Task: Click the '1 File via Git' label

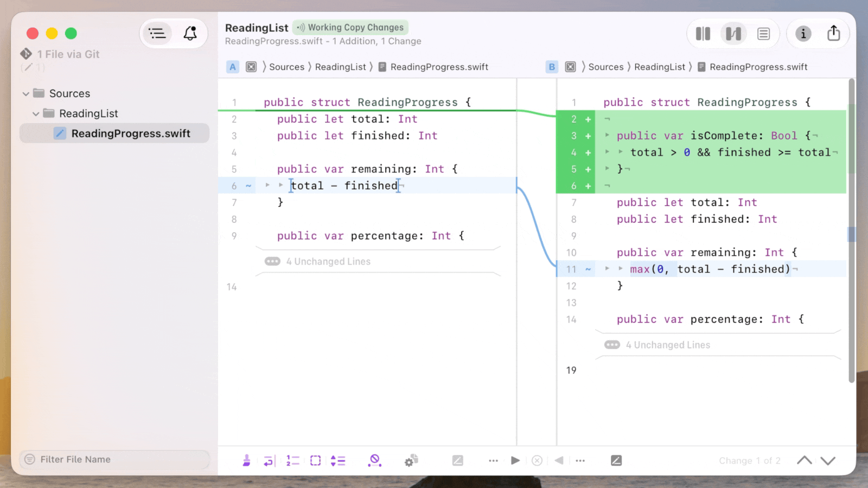Action: tap(68, 54)
